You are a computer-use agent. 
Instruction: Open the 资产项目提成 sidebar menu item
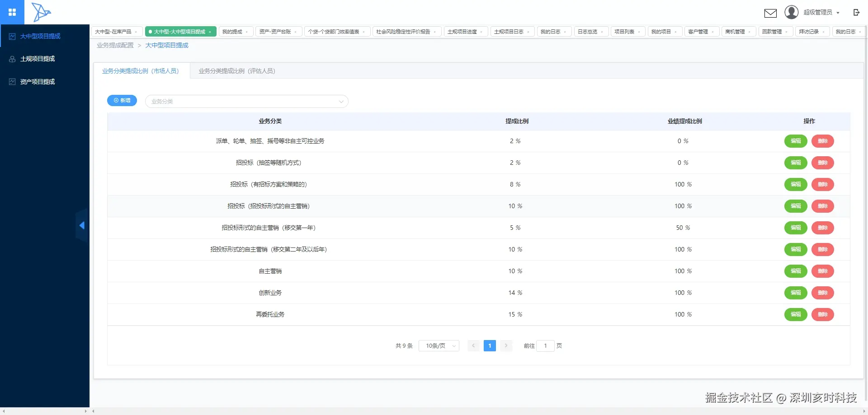(45, 82)
